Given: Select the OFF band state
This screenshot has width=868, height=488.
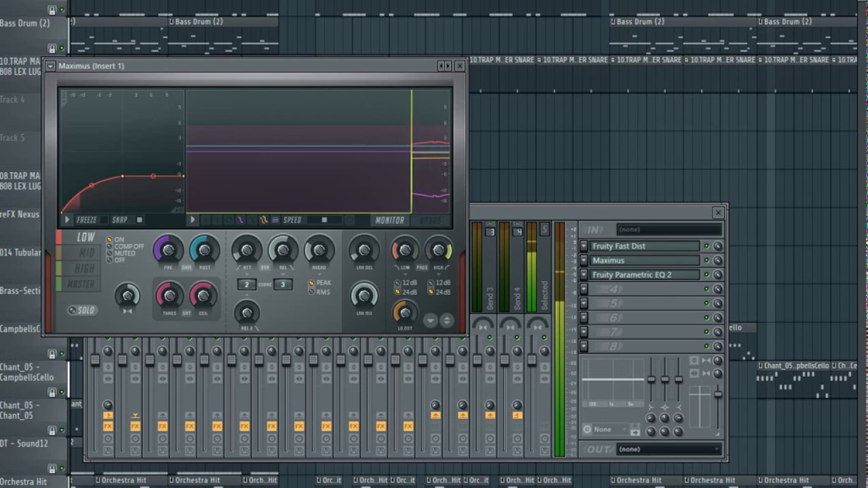Looking at the screenshot, I should click(115, 260).
